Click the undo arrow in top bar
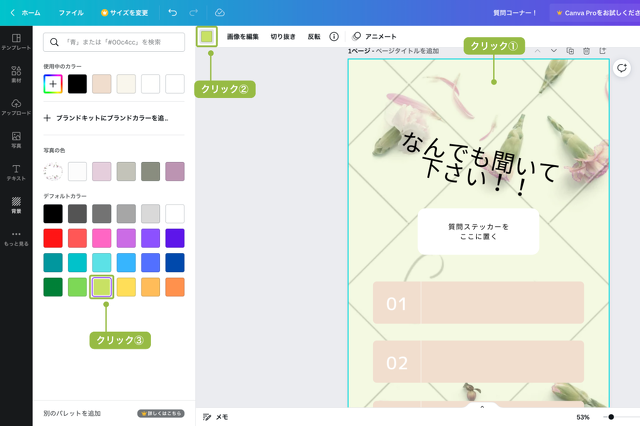This screenshot has height=426, width=640. pyautogui.click(x=172, y=12)
